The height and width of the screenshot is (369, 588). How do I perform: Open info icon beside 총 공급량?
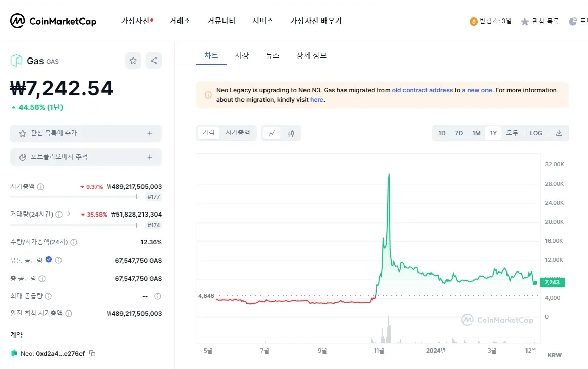pos(42,279)
